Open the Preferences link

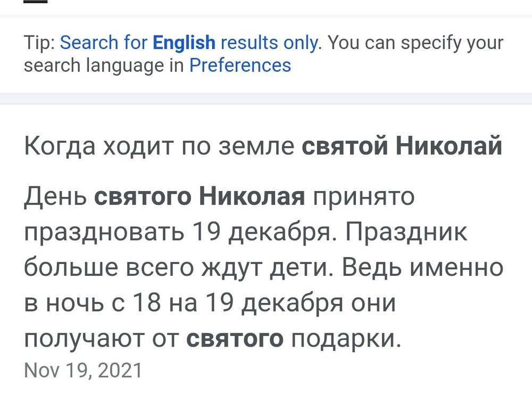[240, 65]
